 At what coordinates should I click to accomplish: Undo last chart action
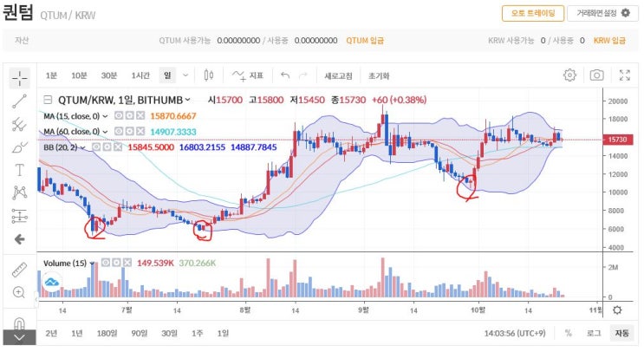(285, 75)
